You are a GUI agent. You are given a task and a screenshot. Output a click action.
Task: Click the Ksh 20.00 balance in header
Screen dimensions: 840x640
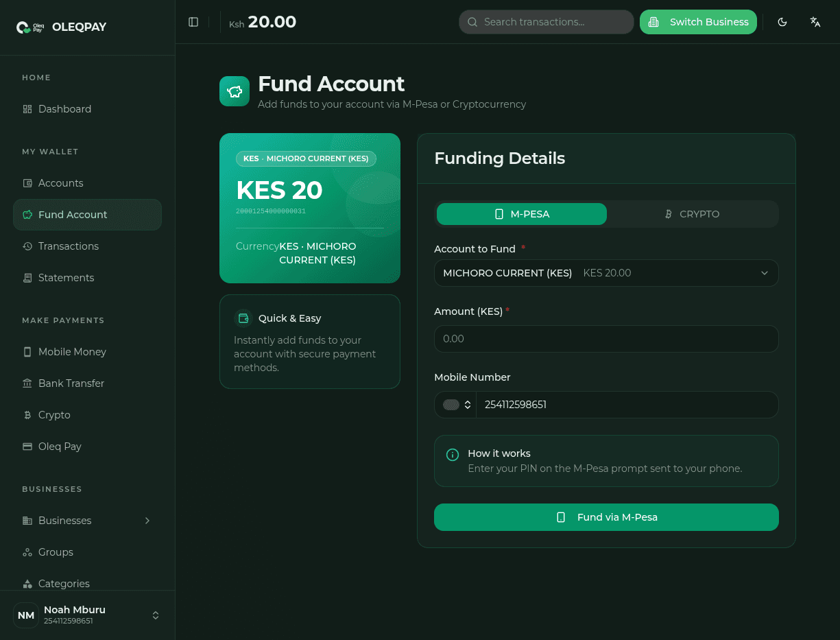click(x=263, y=22)
